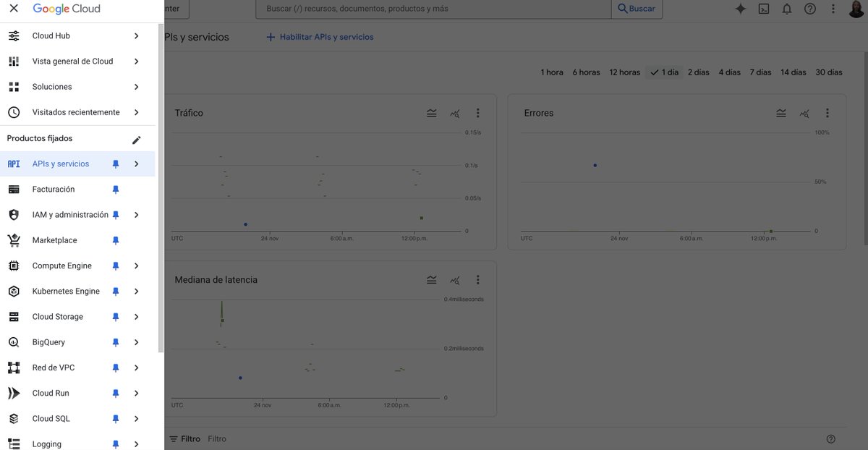The width and height of the screenshot is (868, 450).
Task: Unpin Facturación from pinned products
Action: pyautogui.click(x=116, y=190)
